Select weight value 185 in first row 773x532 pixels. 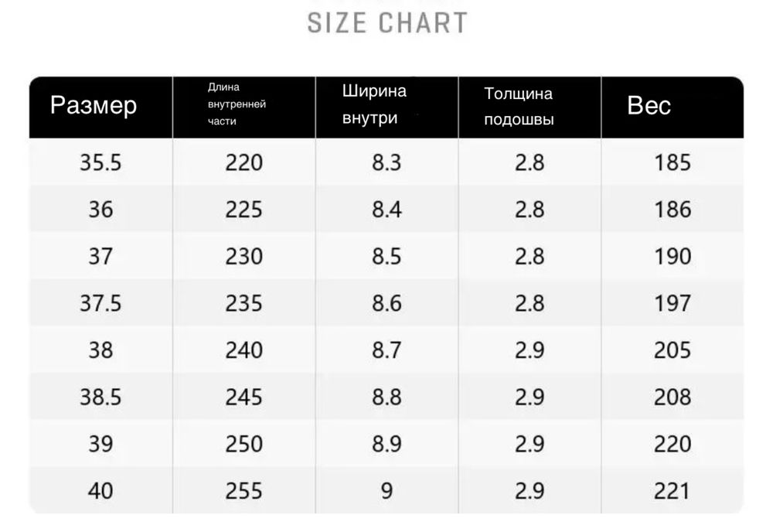pos(673,162)
